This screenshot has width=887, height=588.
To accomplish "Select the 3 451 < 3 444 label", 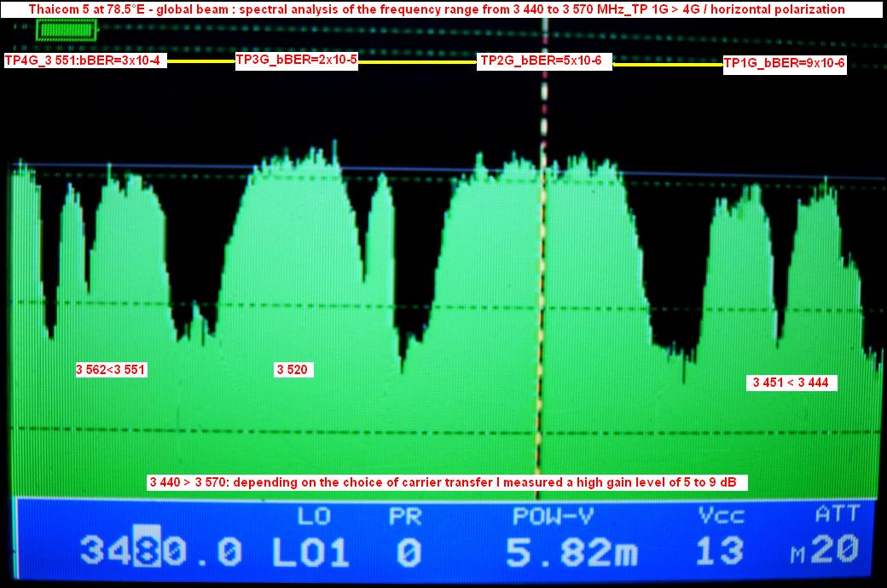I will (x=791, y=383).
